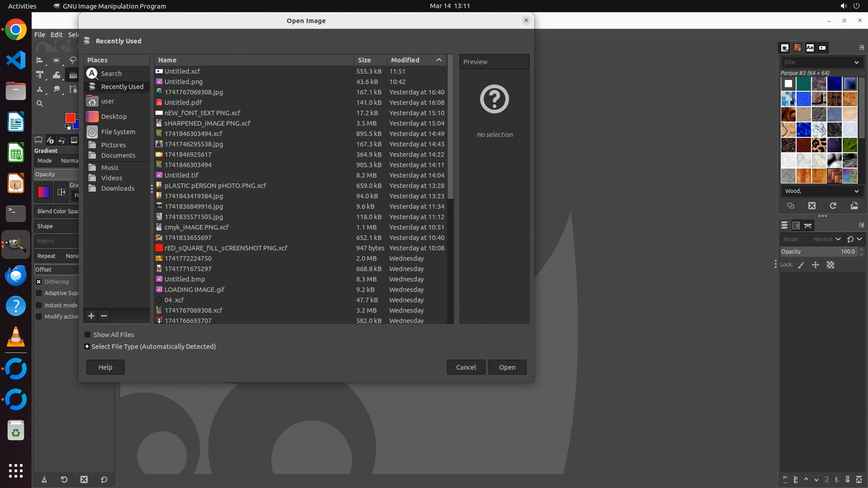Click the red foreground color swatch
The height and width of the screenshot is (488, 868).
(x=70, y=117)
